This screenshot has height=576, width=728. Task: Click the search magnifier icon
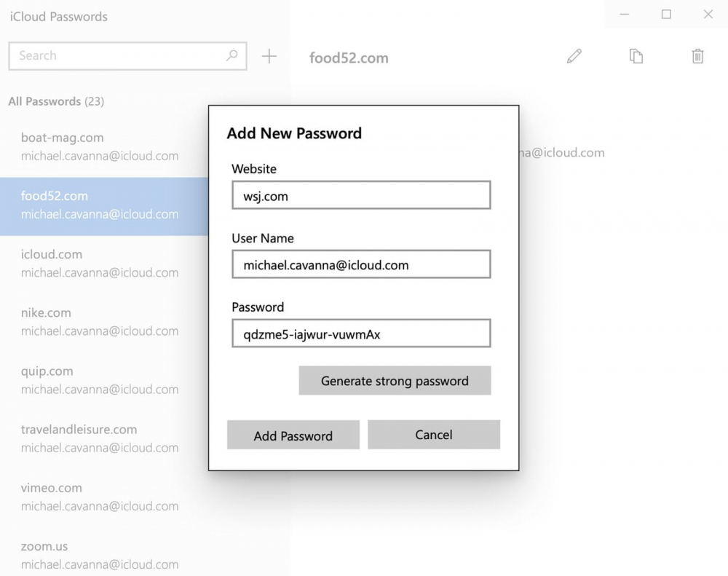(x=232, y=55)
